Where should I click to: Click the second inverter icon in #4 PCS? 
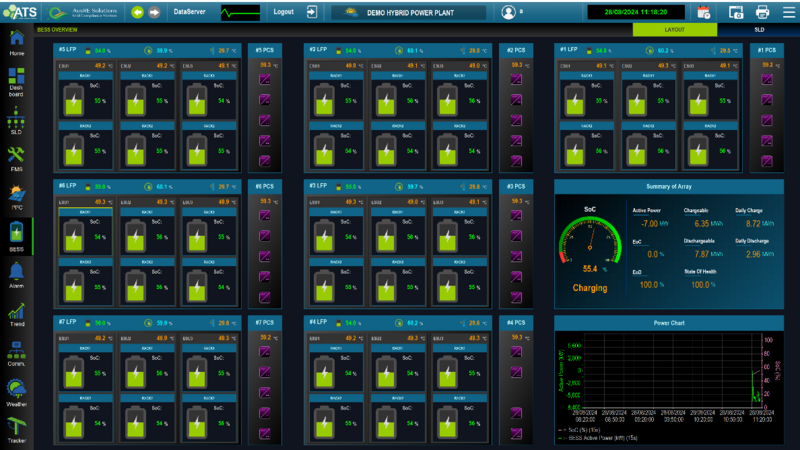tap(516, 372)
